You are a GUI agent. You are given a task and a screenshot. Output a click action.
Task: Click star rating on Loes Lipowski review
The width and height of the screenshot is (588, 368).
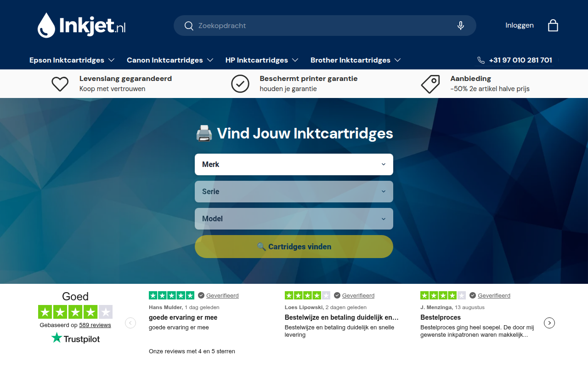[307, 295]
